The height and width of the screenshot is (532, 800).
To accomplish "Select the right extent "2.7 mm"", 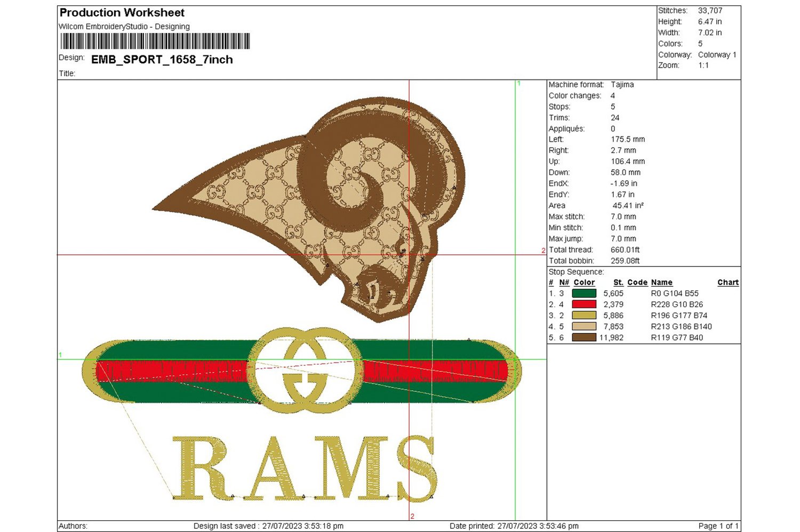I will [x=623, y=151].
